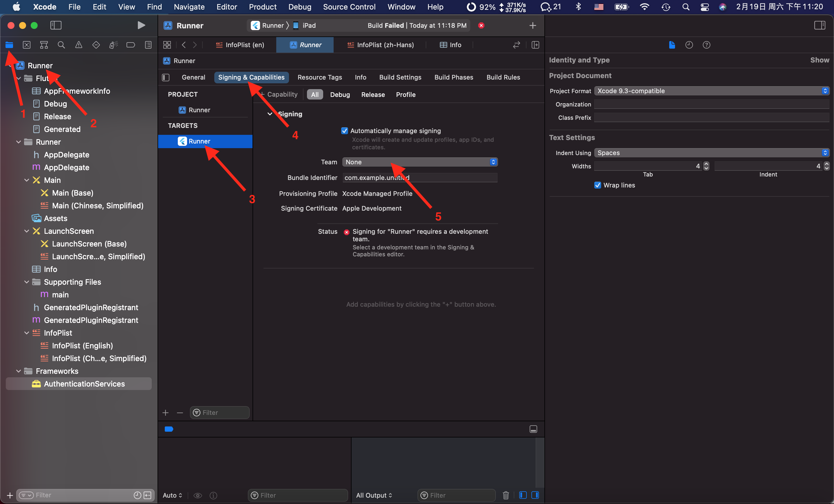Open the Symbol navigator icon

44,45
